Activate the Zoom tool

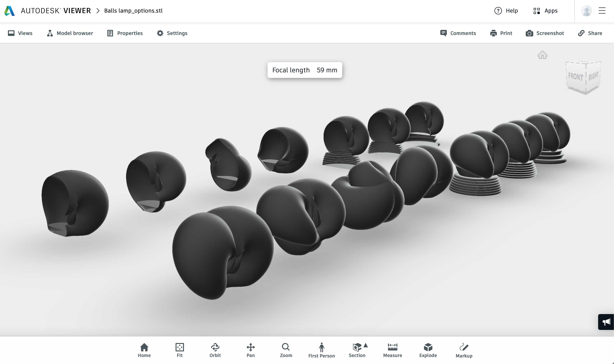click(x=286, y=350)
